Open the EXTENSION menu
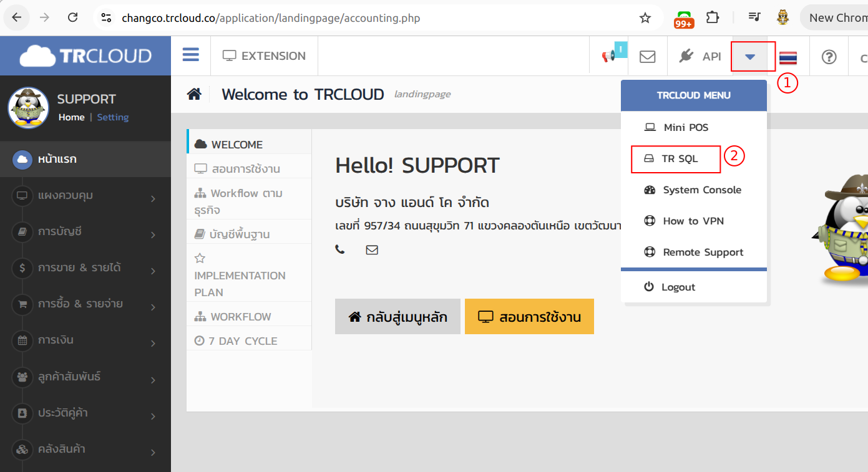 pos(264,56)
